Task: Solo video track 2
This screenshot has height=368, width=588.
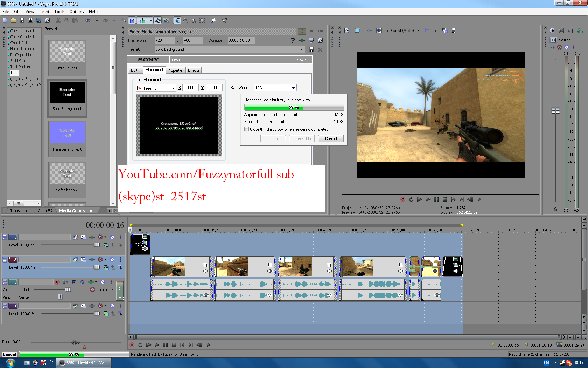Action: 120,260
